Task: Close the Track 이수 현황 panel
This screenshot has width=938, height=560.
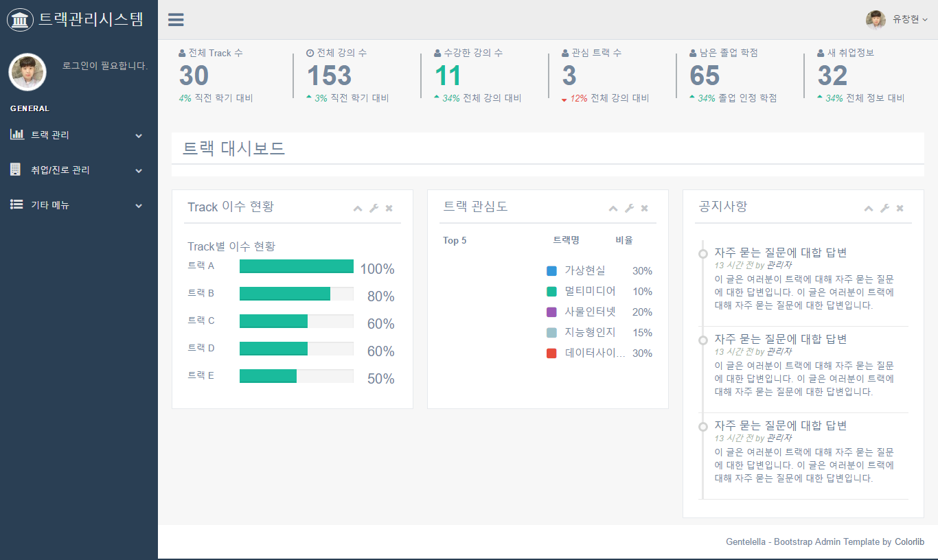Action: click(x=389, y=209)
